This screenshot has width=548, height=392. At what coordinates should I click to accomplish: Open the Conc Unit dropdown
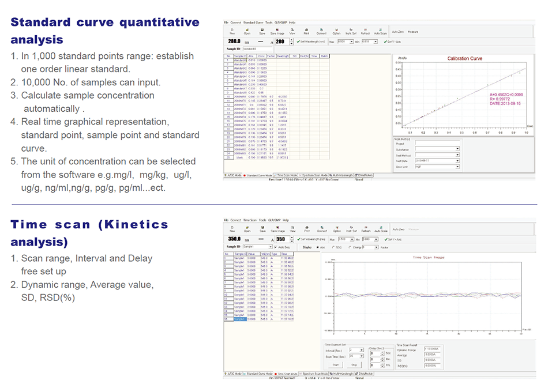point(457,166)
